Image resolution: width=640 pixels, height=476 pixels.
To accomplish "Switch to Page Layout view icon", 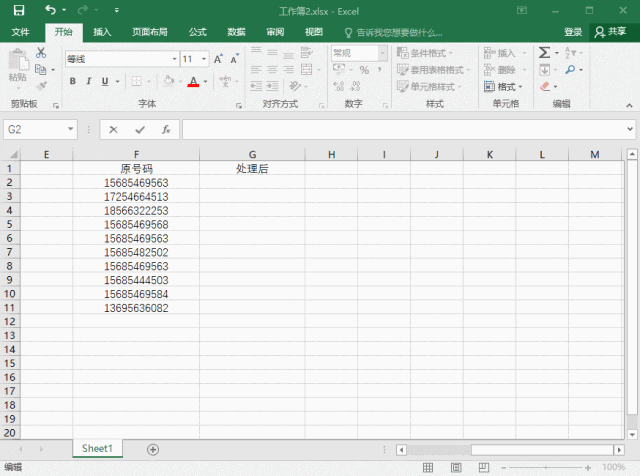I will pyautogui.click(x=456, y=467).
